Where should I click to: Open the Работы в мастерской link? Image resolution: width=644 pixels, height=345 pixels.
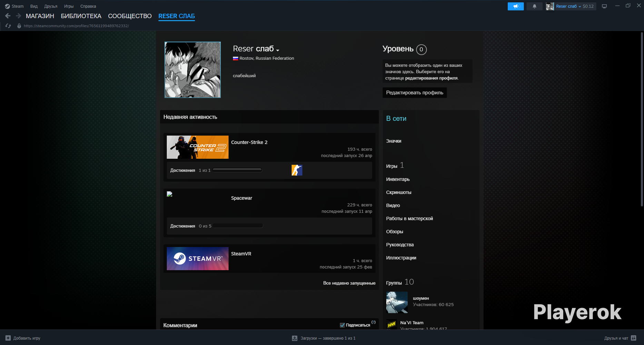point(409,219)
